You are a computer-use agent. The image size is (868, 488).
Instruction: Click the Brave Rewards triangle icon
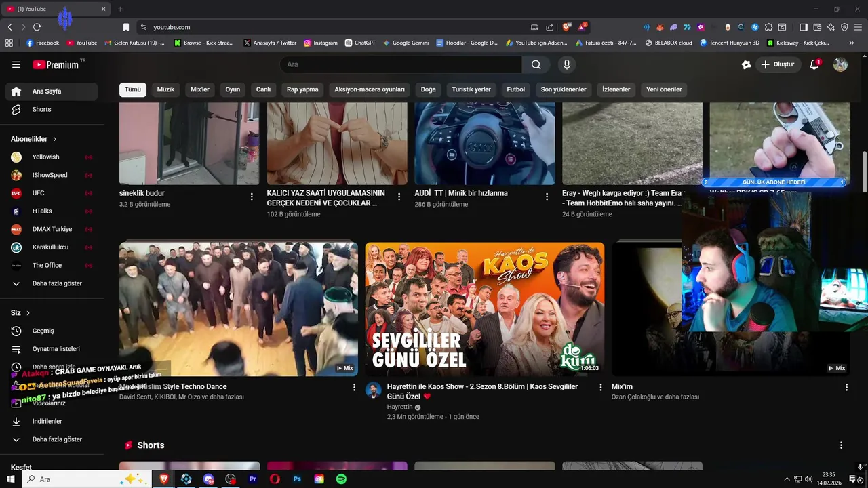[582, 27]
